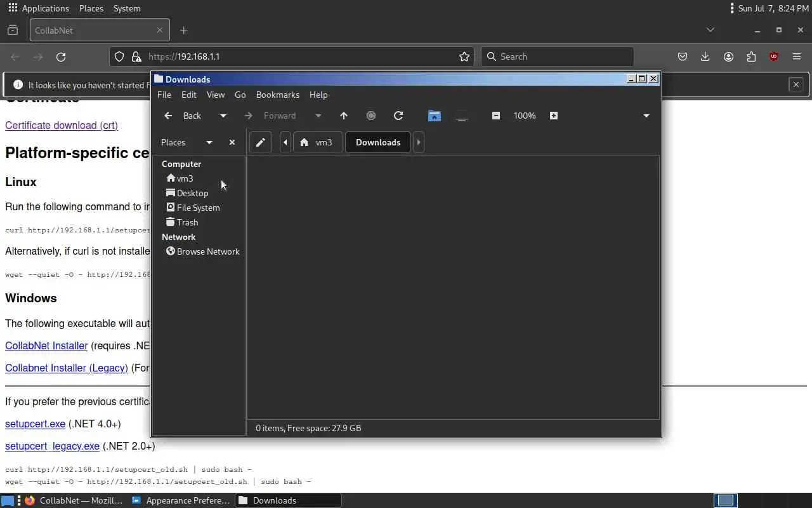Click setupcert_legacy.exe link

52,446
